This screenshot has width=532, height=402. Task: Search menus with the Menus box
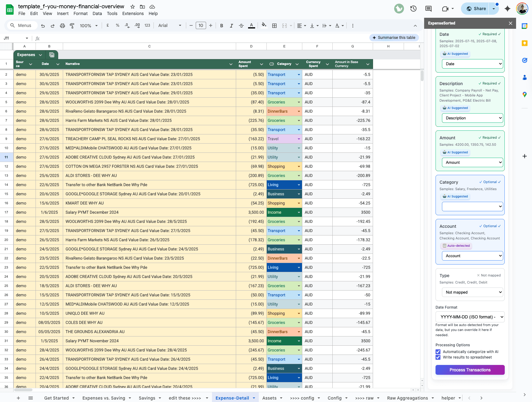(22, 26)
